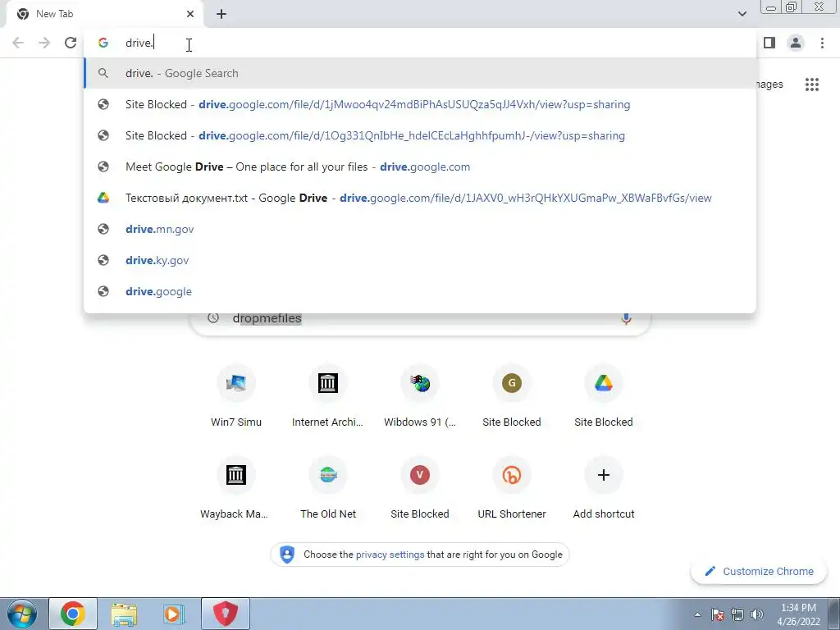Open the Google apps grid

click(x=811, y=84)
